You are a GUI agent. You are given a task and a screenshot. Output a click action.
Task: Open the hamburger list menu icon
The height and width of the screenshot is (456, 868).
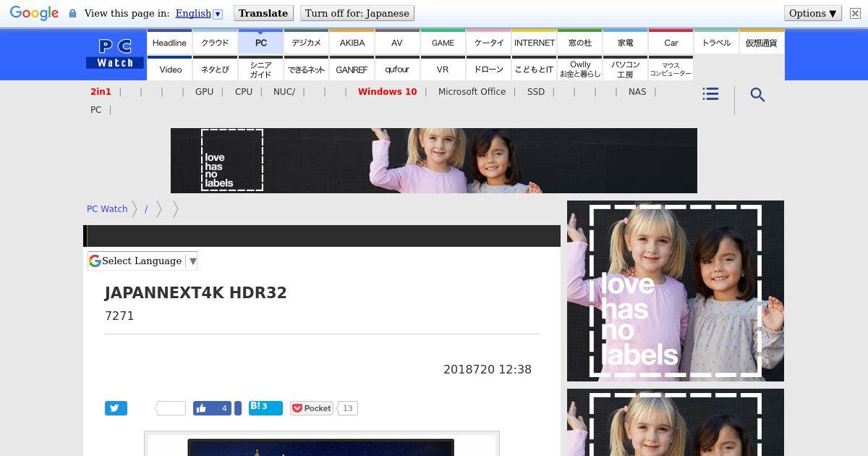710,94
